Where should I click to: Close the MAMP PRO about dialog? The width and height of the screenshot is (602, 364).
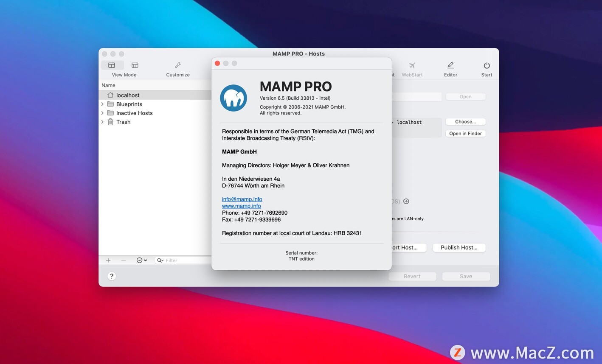(x=217, y=63)
